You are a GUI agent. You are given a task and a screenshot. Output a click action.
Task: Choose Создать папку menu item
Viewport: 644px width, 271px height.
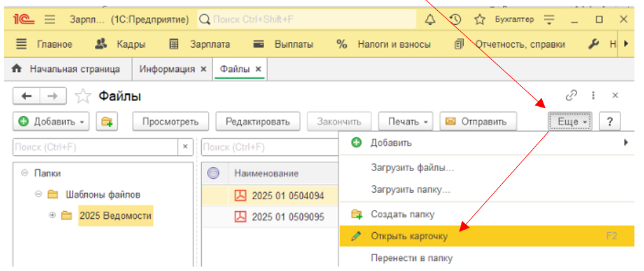click(487, 214)
